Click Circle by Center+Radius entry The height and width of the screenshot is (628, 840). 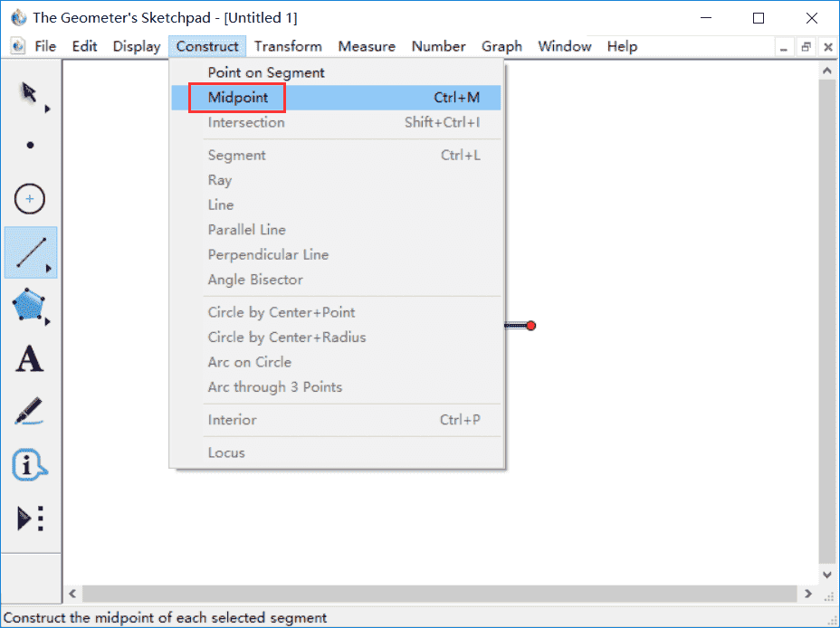tap(336, 338)
